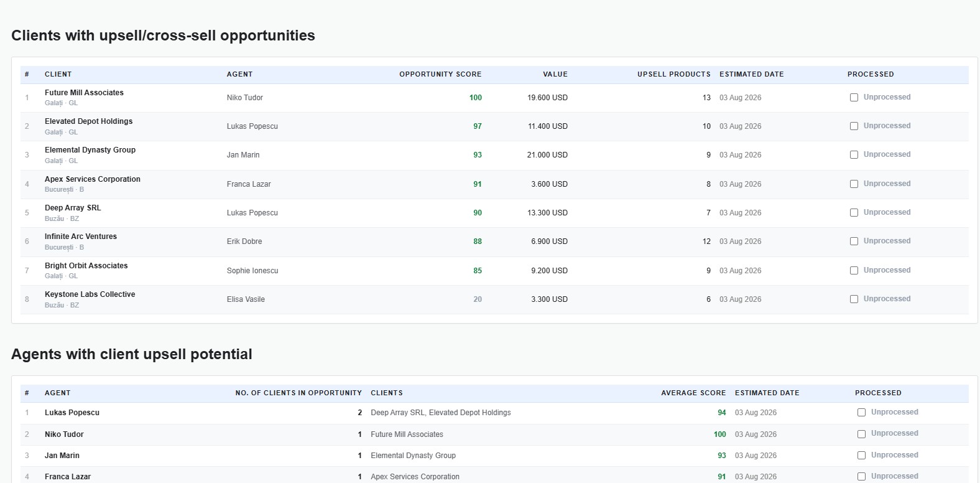The height and width of the screenshot is (483, 980).
Task: Click the value 19.600 USD
Action: 547,98
